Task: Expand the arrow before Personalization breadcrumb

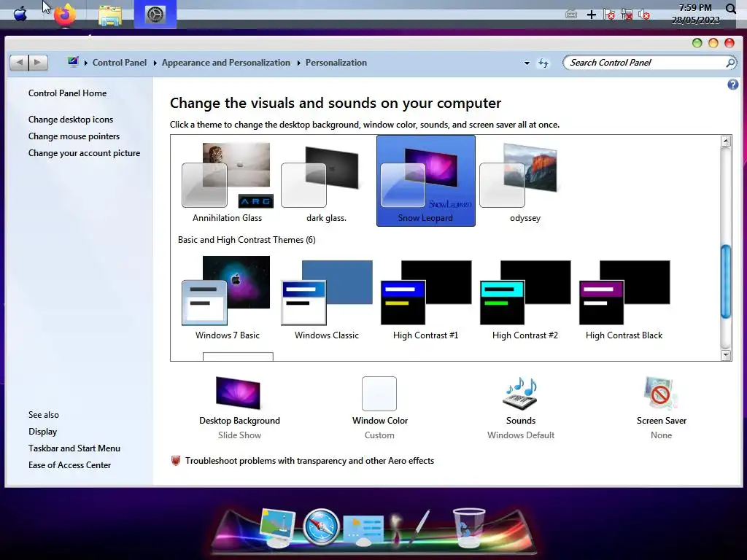Action: point(298,63)
